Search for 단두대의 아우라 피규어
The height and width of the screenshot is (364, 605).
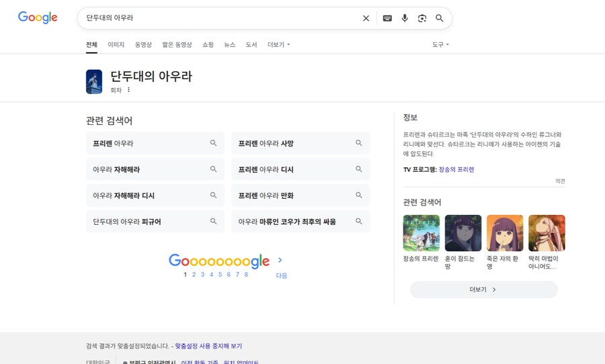point(155,222)
